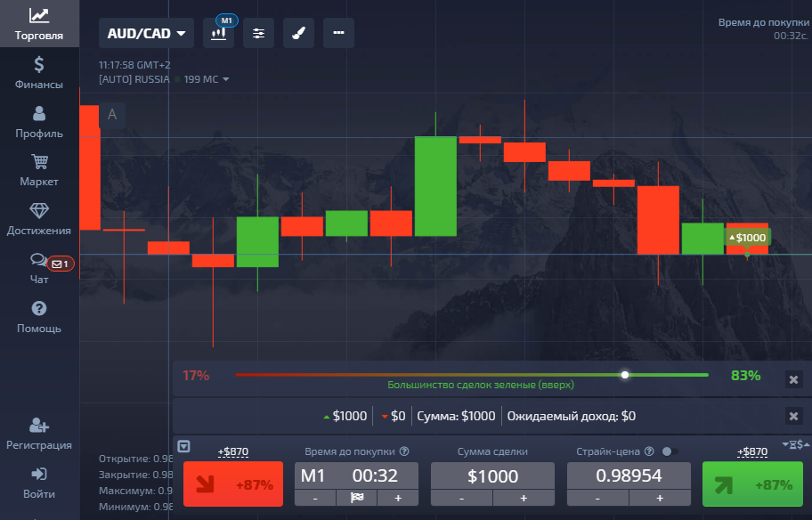
Task: Open the Маркет shopping cart section
Action: point(39,170)
